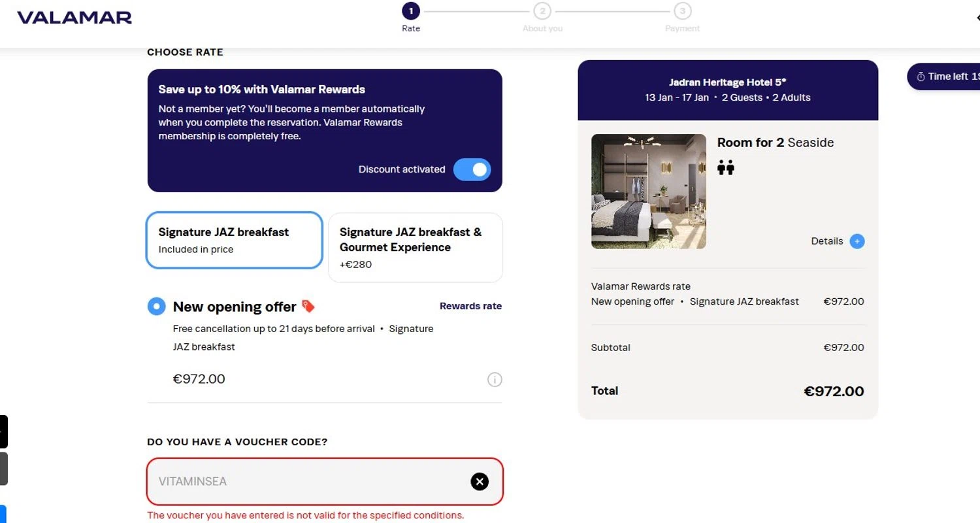Clear the VITAMINSEA voucher code
Viewport: 980px width, 523px height.
pos(480,482)
